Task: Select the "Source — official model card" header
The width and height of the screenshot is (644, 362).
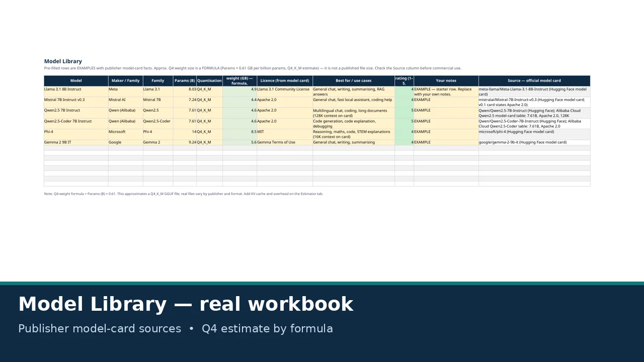Action: click(534, 80)
